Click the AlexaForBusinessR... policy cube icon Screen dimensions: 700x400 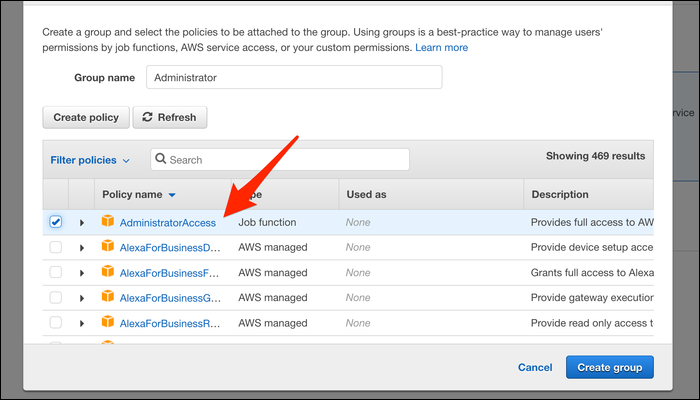pyautogui.click(x=108, y=322)
